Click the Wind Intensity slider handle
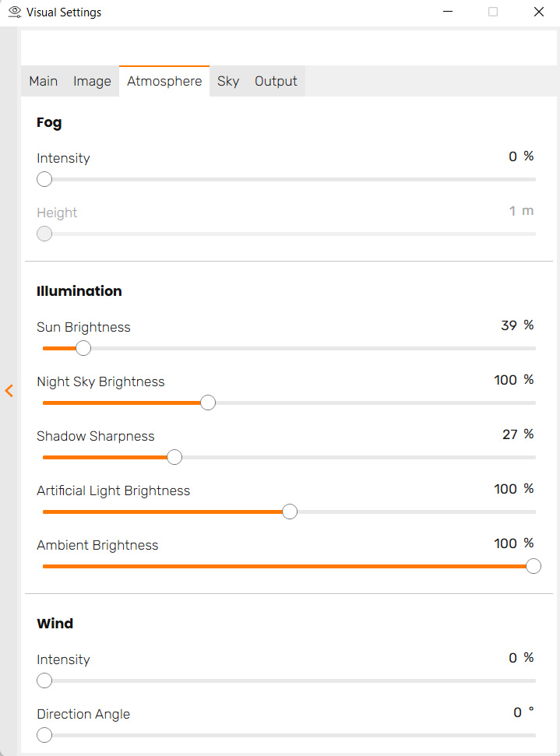Image resolution: width=560 pixels, height=756 pixels. [44, 680]
